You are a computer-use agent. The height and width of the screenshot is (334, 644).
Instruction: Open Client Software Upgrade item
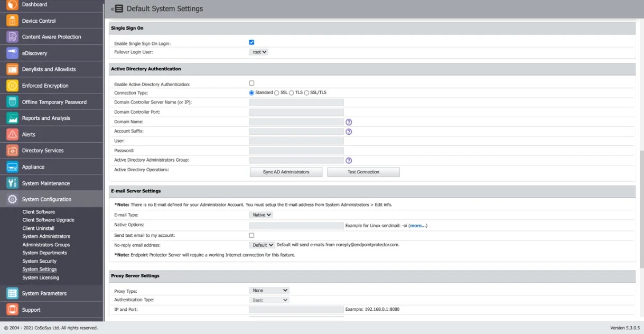pos(48,220)
